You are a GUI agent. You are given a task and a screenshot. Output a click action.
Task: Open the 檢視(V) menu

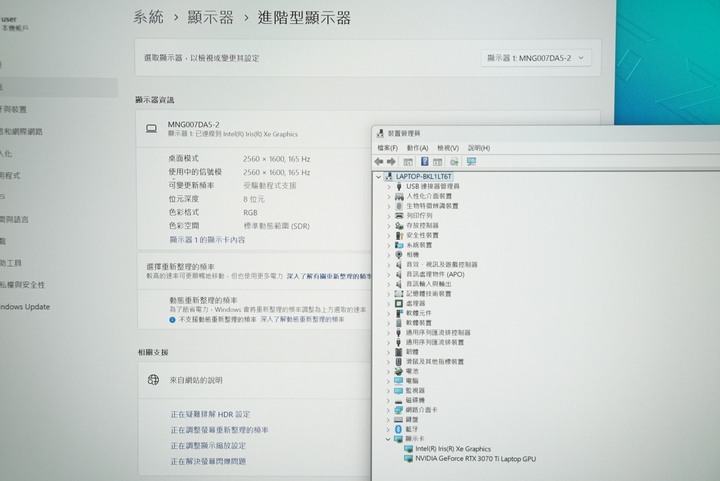(448, 147)
